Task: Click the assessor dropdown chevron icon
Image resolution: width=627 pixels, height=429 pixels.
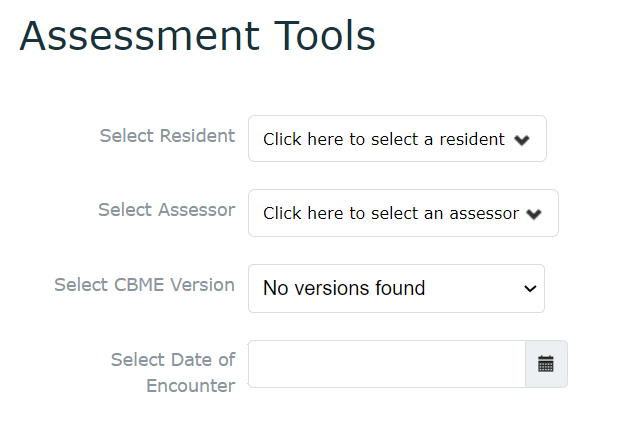Action: [x=534, y=214]
